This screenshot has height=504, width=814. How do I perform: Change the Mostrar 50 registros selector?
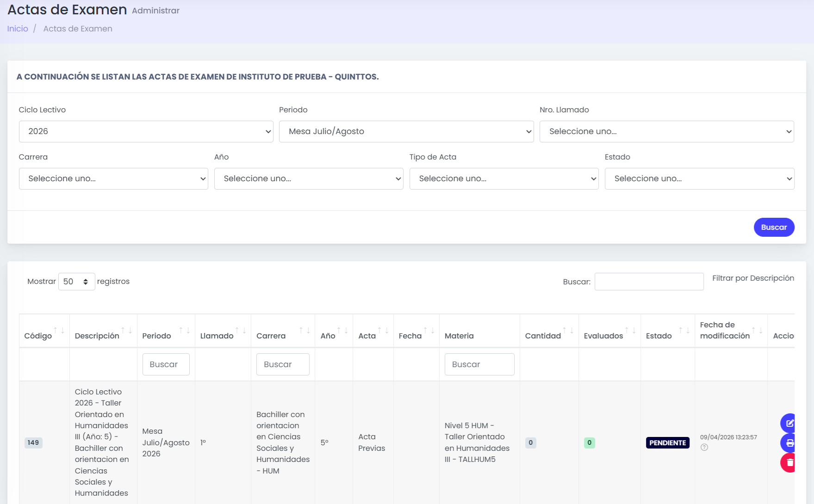[x=77, y=282]
